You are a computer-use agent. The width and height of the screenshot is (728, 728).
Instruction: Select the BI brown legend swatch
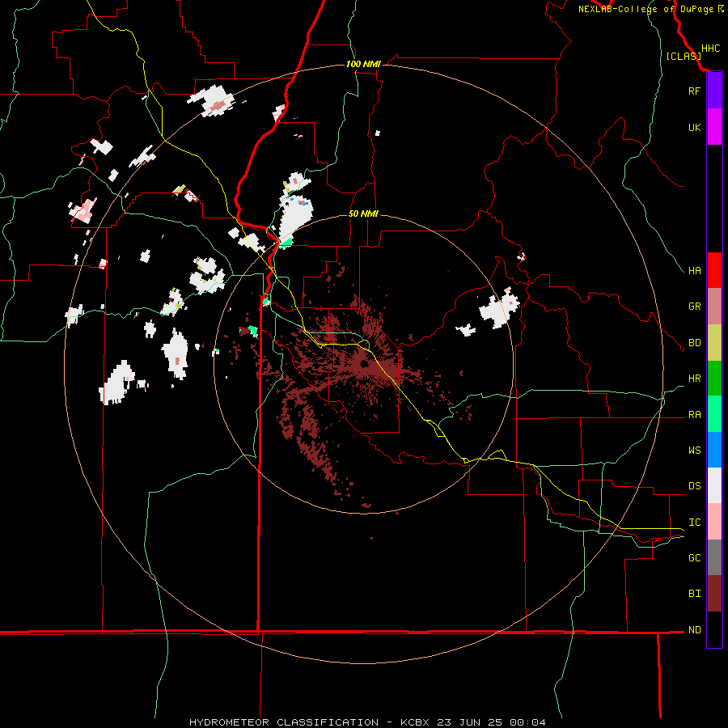point(714,594)
